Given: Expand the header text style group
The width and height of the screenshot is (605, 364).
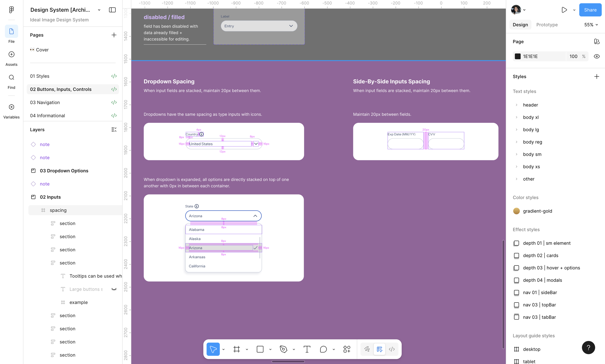Looking at the screenshot, I should [x=516, y=105].
